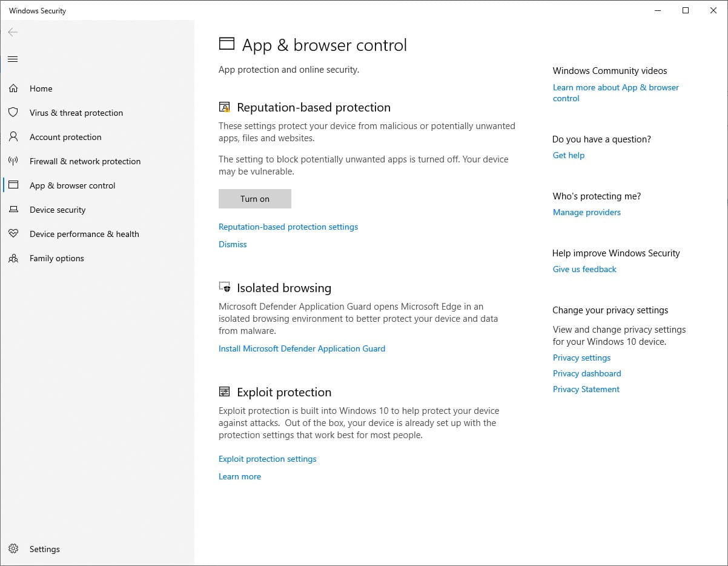Click the Exploit protection icon
This screenshot has width=728, height=566.
[225, 391]
